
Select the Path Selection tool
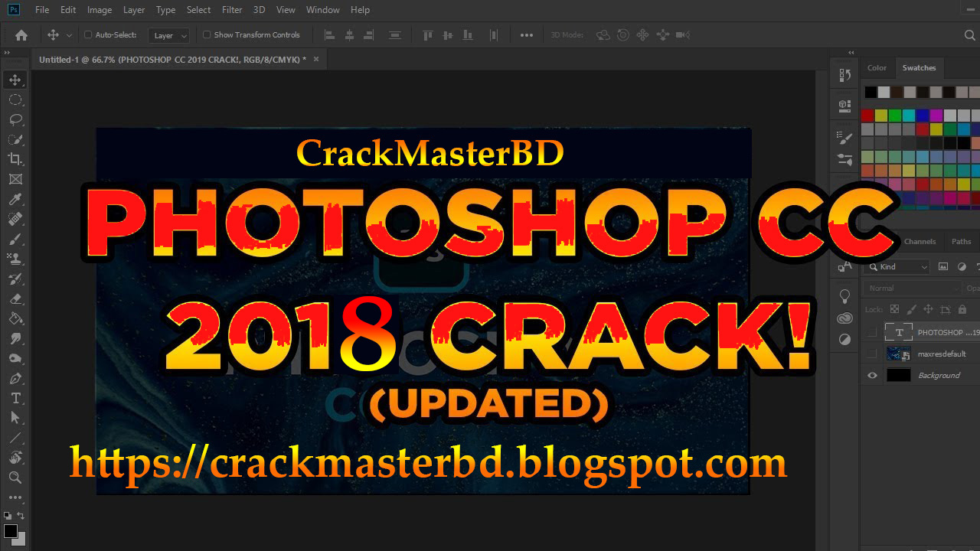(15, 418)
